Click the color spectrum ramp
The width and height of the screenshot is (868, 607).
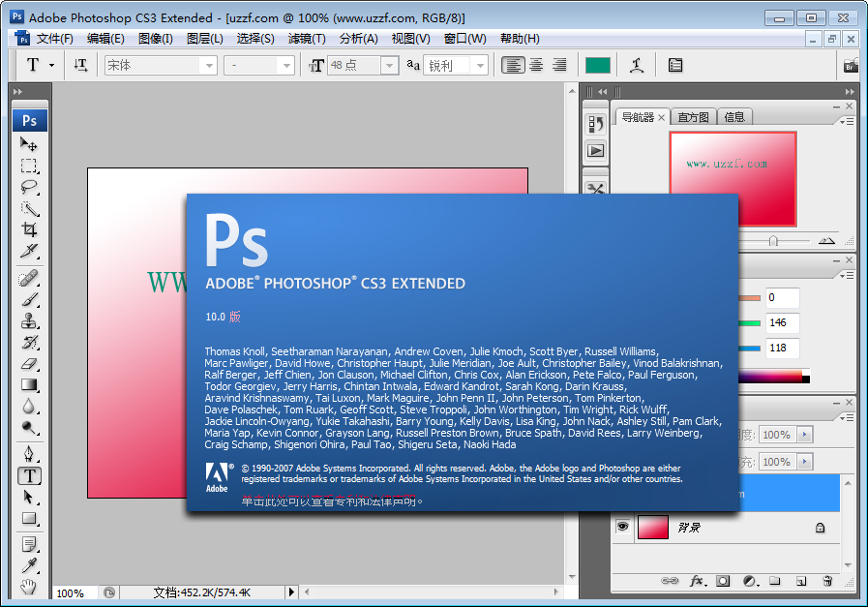tap(774, 377)
